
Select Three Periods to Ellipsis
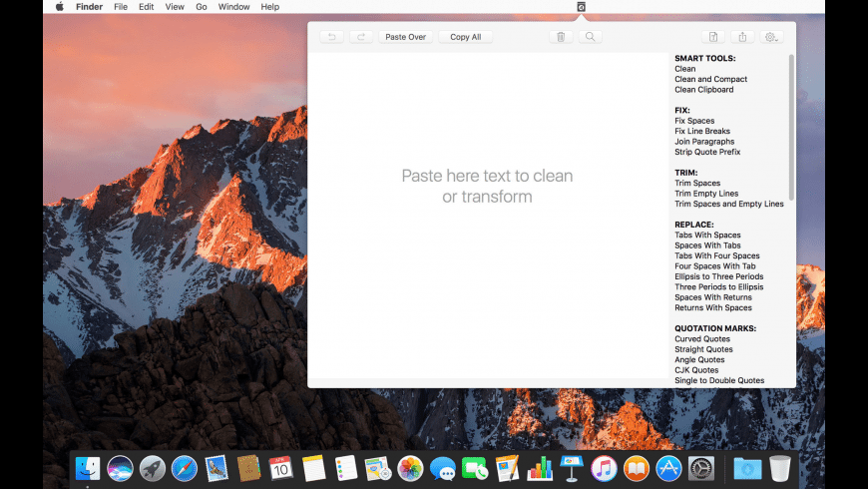click(718, 286)
